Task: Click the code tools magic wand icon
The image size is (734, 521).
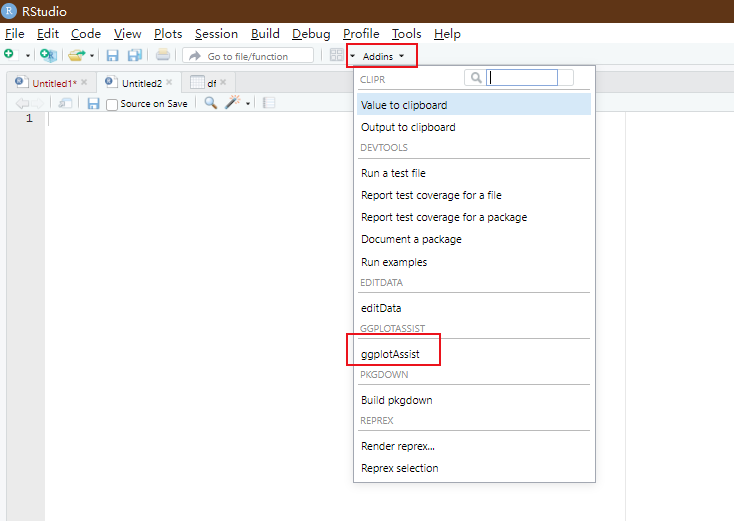Action: (x=233, y=103)
